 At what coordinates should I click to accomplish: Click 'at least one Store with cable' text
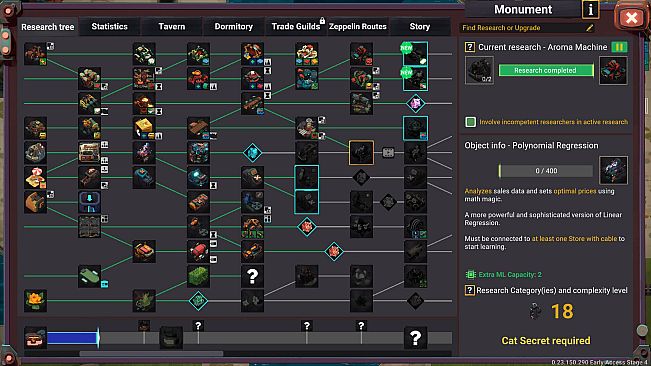pos(574,239)
